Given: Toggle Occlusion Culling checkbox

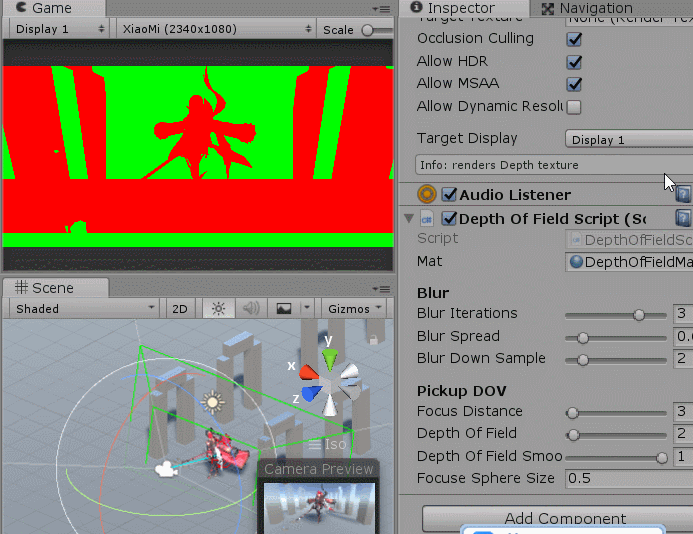Looking at the screenshot, I should tap(574, 39).
